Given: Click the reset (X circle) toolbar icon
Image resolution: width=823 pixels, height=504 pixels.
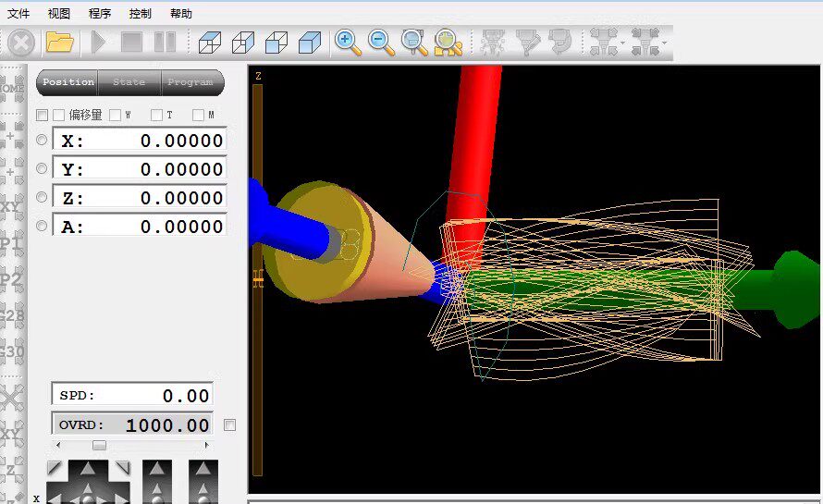Looking at the screenshot, I should tap(21, 42).
